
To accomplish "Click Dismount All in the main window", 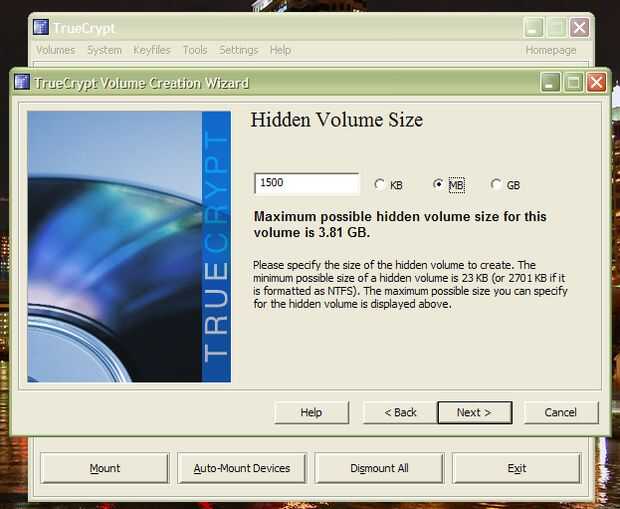I will (379, 468).
